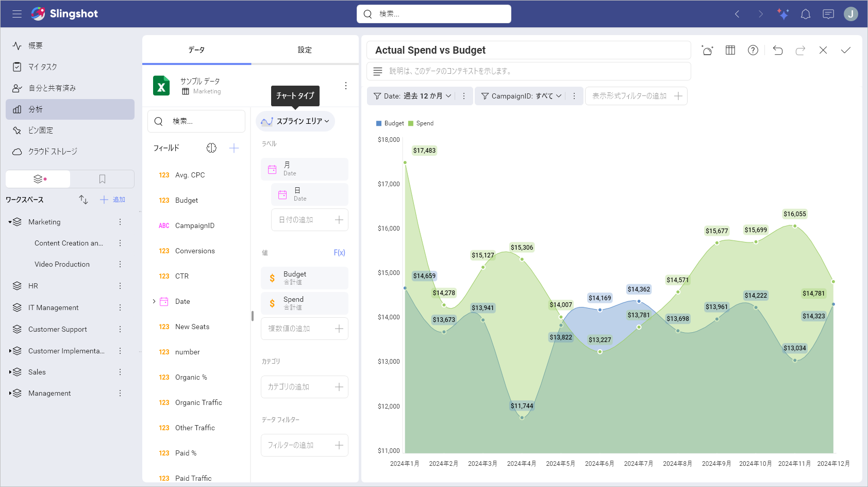
Task: Add dashboard filter 表示形式フィルターの追加
Action: 637,96
